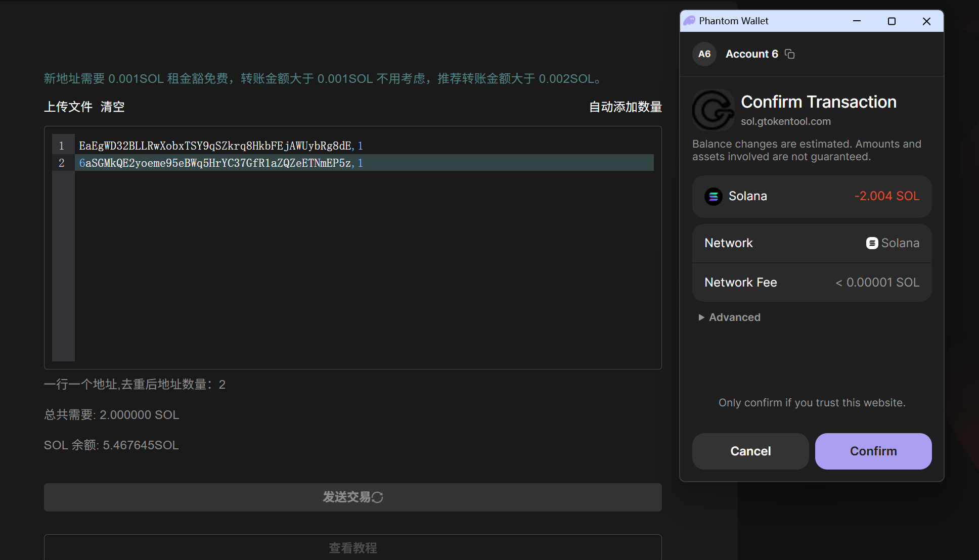Click 清空 to clear addresses
Screen dimensions: 979x560
pos(112,107)
